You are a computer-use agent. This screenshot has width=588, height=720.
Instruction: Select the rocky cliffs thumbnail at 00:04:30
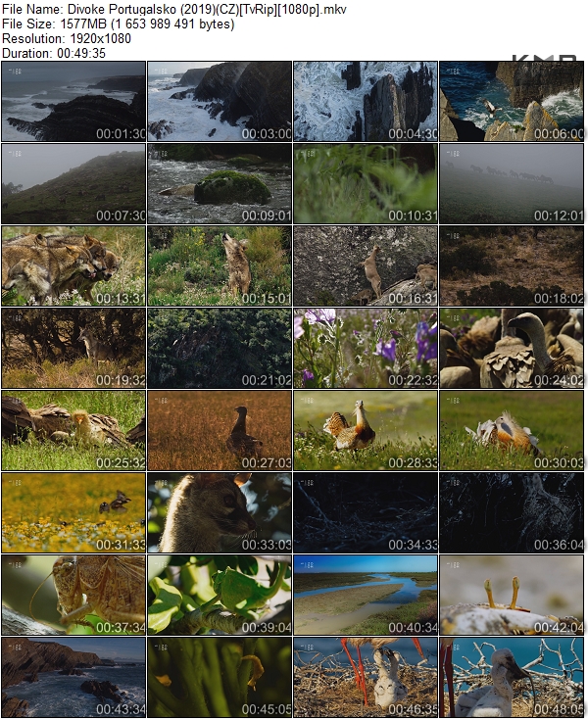(366, 102)
